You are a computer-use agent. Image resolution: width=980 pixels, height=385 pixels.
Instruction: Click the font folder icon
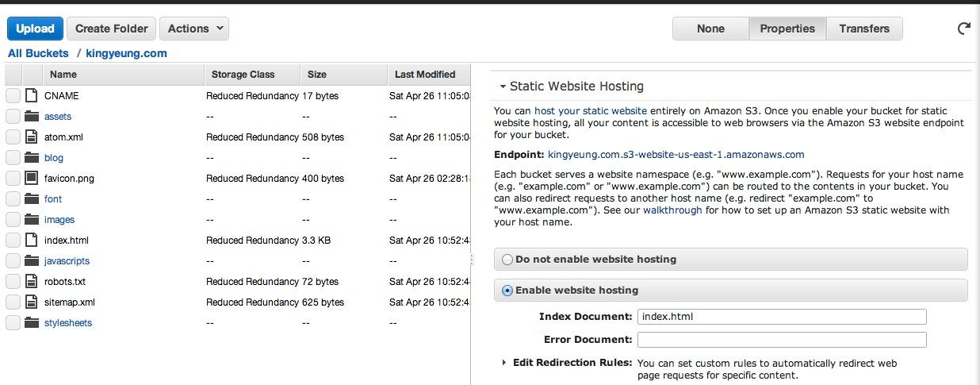[32, 198]
